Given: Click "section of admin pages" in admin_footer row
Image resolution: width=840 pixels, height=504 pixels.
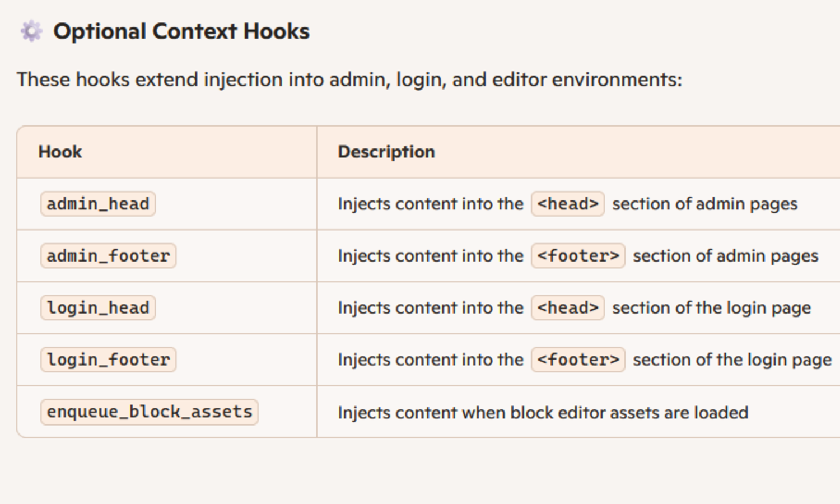Looking at the screenshot, I should [x=725, y=256].
